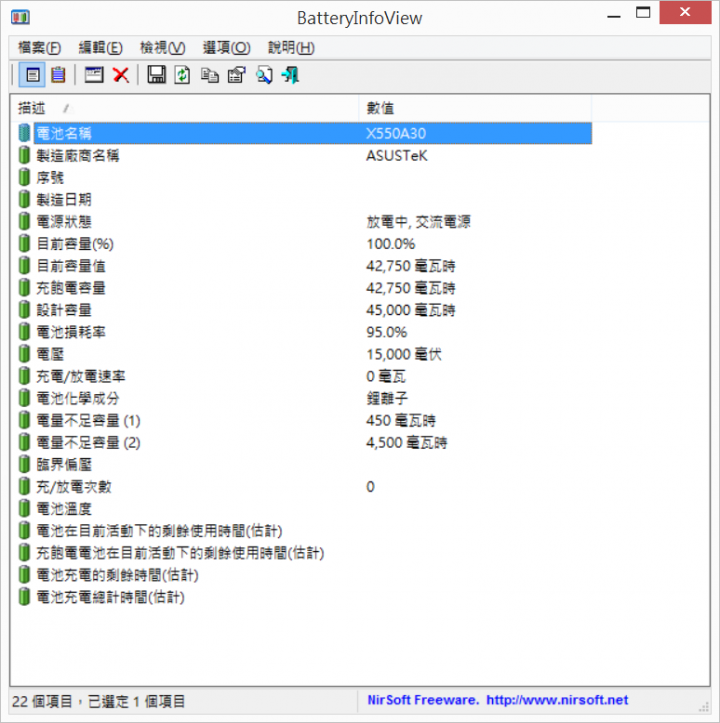Select the 充/放電次數 row label
Screen dimensions: 720x723
tap(74, 487)
